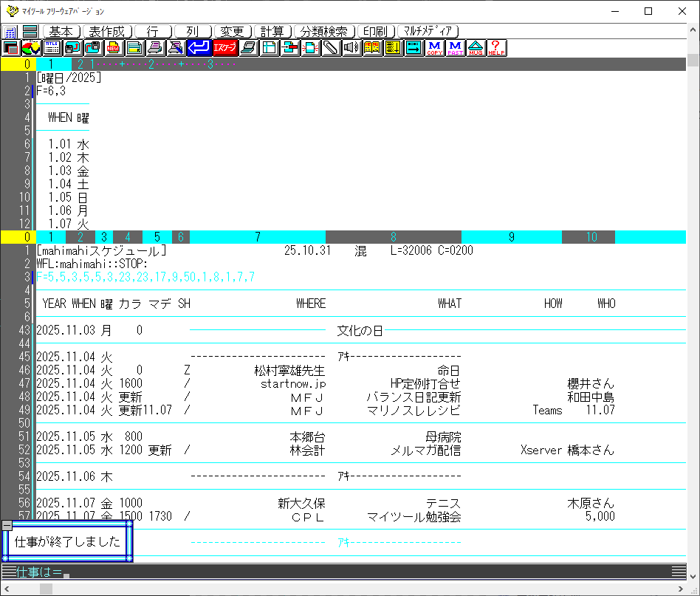Open the マルチメディア menu

(x=428, y=32)
